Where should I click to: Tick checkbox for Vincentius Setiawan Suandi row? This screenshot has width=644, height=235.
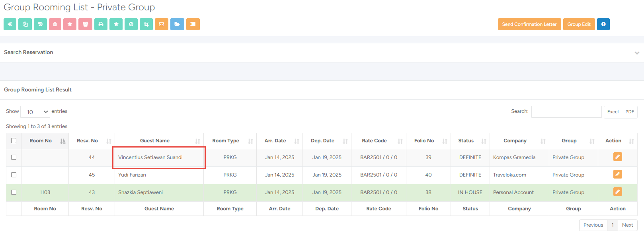[x=14, y=157]
